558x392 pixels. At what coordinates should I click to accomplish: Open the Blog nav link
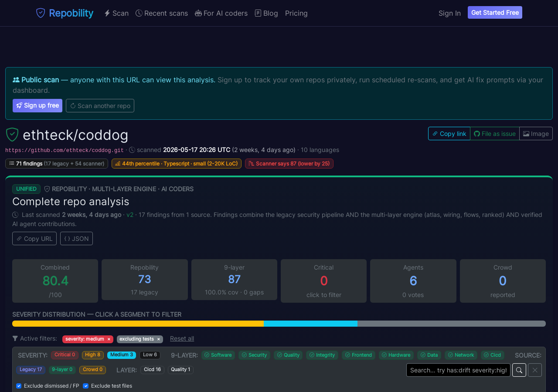click(x=266, y=13)
